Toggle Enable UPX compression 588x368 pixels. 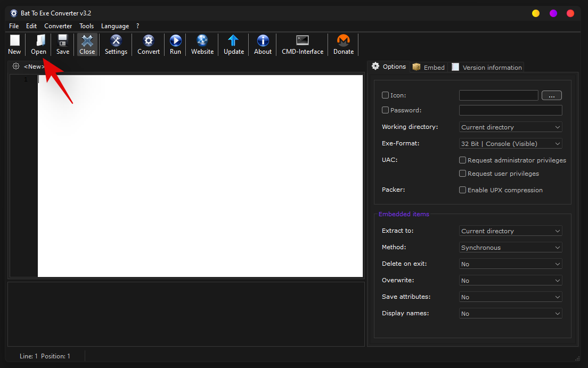tap(463, 190)
